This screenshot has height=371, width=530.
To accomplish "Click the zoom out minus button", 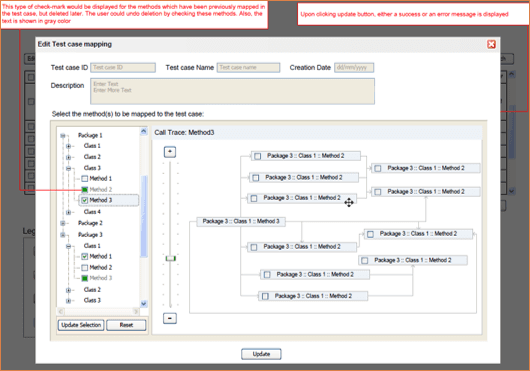I will point(170,318).
